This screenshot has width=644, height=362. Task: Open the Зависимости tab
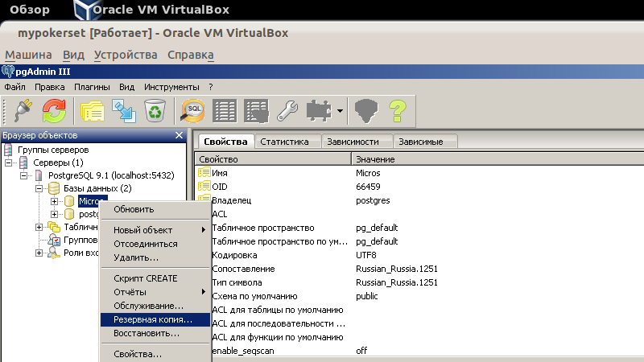point(358,142)
